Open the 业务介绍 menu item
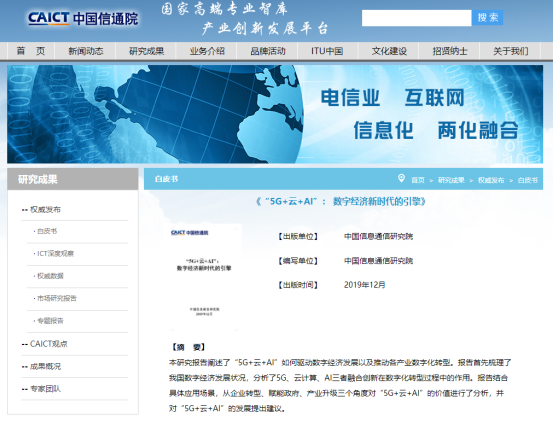553x441 pixels. (x=207, y=51)
